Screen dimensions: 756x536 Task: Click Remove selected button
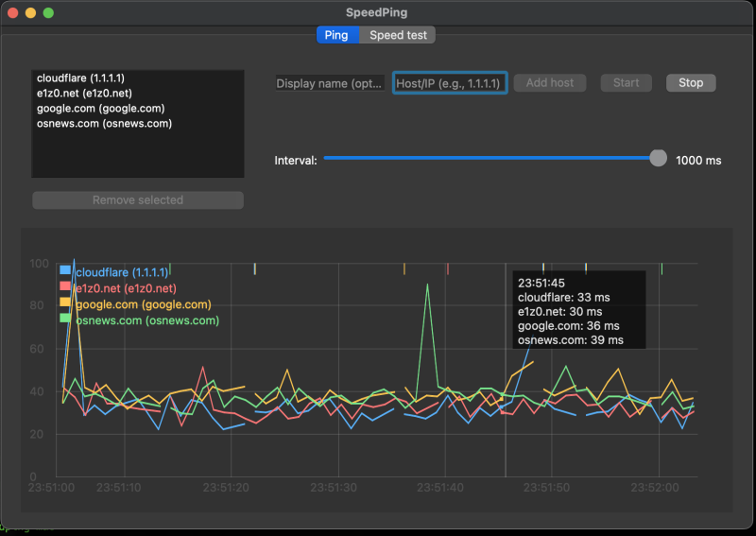tap(138, 200)
